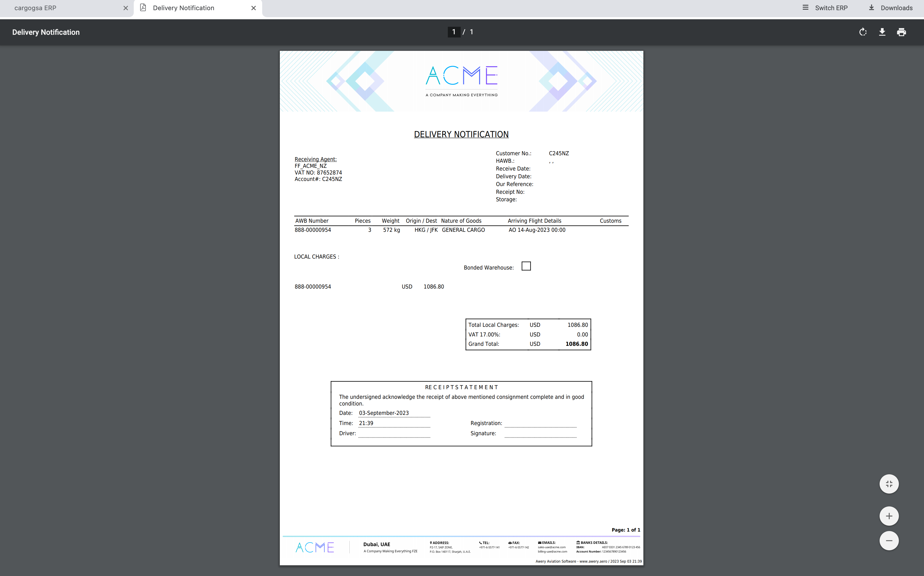This screenshot has height=576, width=924.
Task: Close the cargogsa ERP tab
Action: coord(126,8)
